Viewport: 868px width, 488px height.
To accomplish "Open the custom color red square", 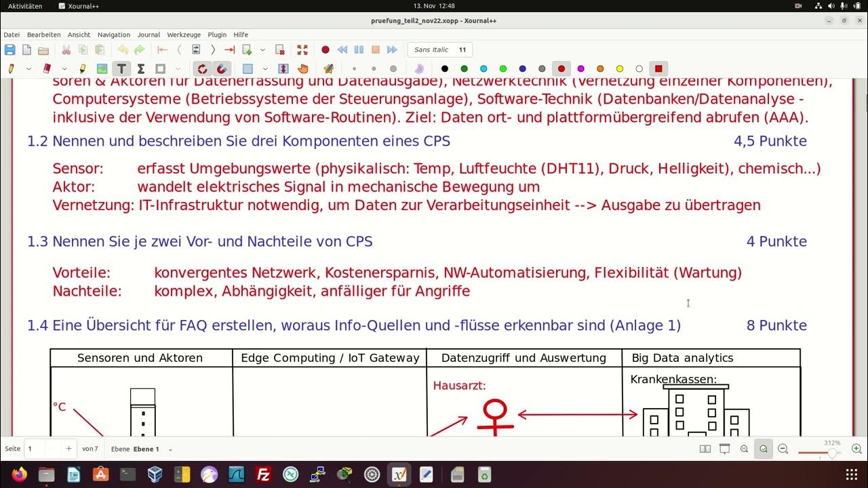I will click(658, 68).
